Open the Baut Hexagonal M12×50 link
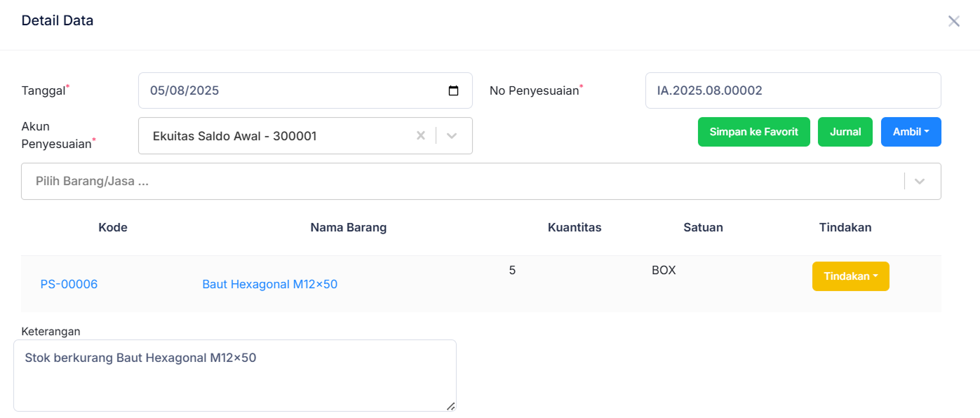 [x=269, y=284]
